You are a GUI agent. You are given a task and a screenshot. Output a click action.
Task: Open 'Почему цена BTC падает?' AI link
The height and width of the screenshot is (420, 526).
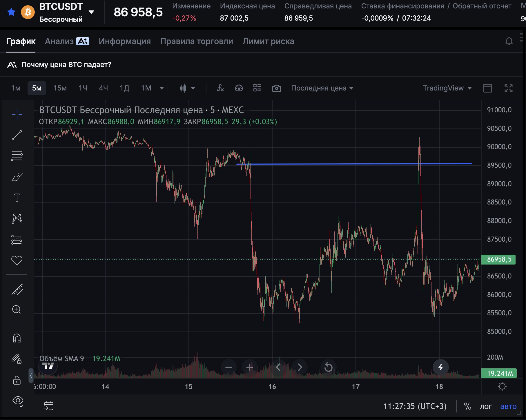pyautogui.click(x=59, y=64)
